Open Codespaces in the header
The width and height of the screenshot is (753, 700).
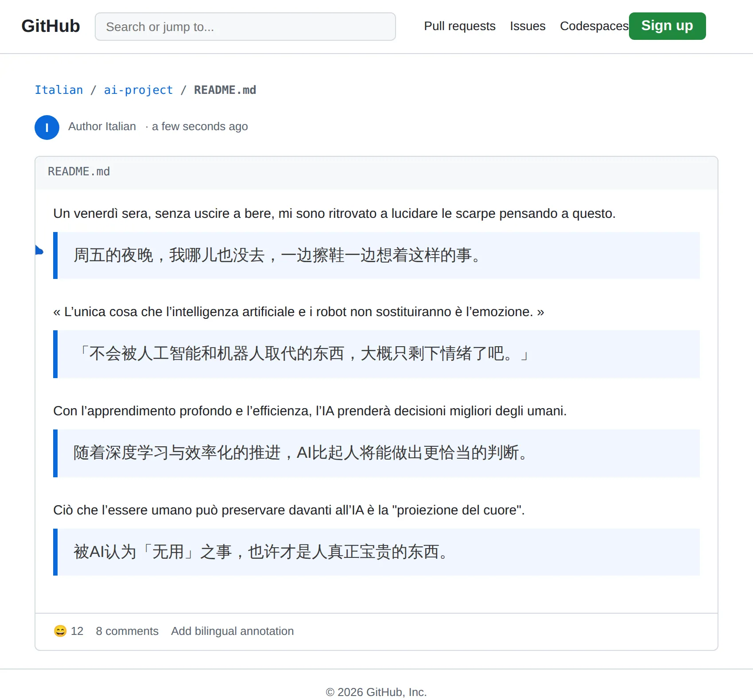[594, 26]
